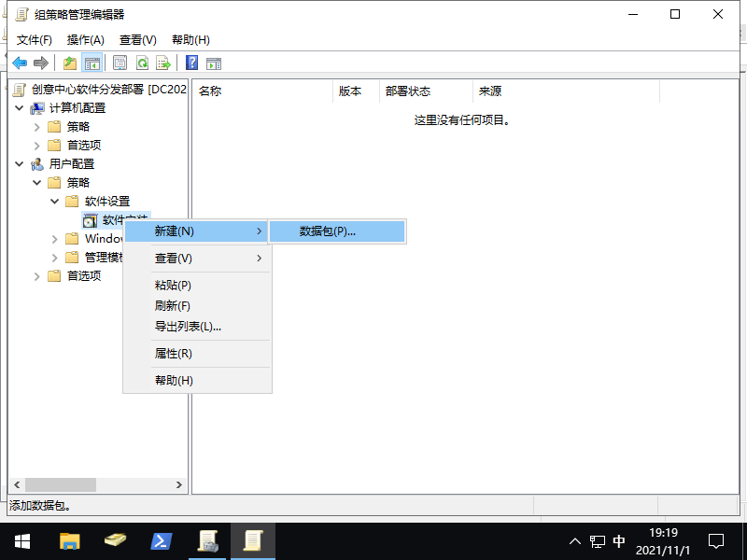Click the Export list toolbar icon

163,63
